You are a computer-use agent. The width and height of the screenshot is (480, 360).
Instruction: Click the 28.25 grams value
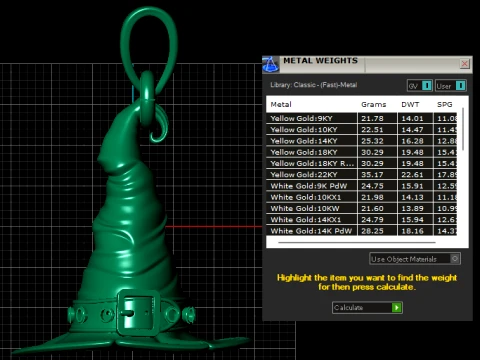pos(372,231)
